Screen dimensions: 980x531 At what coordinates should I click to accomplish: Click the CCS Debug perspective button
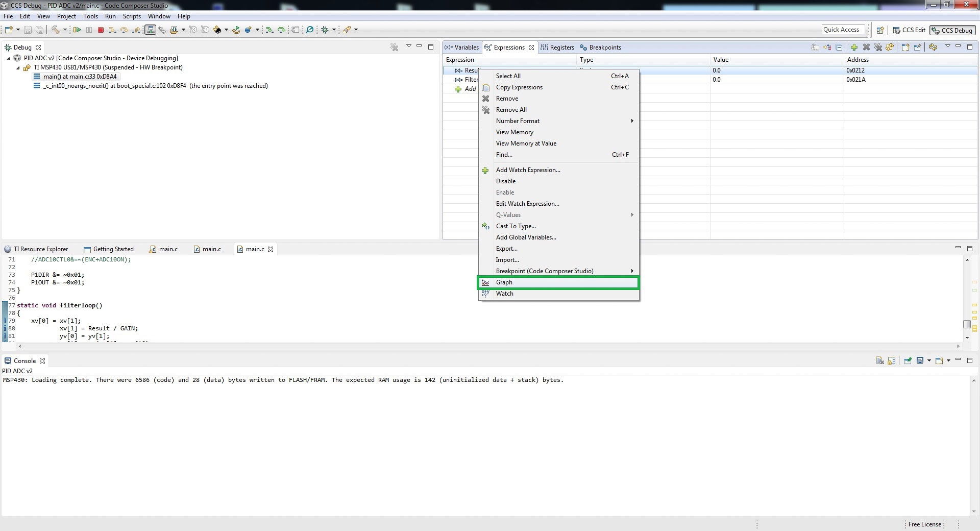click(x=952, y=30)
